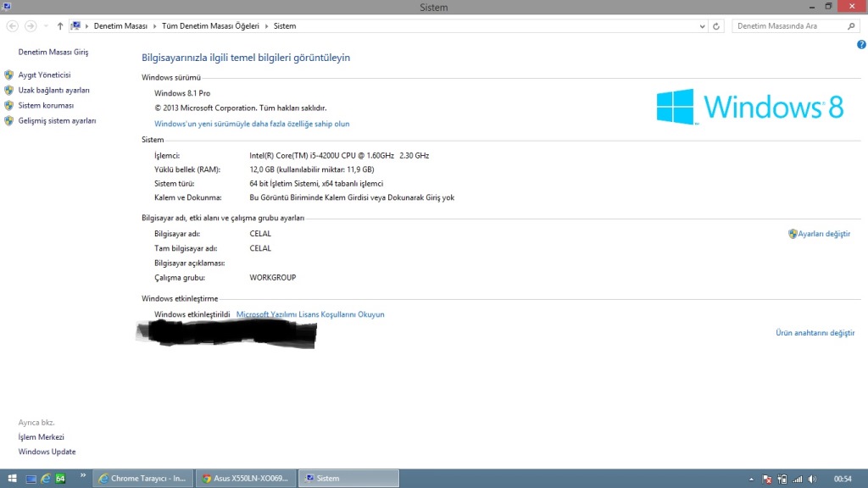Open the network signal icon

[x=798, y=480]
